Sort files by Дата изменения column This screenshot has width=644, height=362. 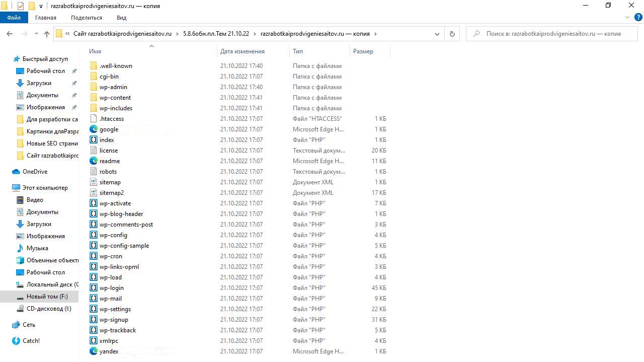click(242, 51)
